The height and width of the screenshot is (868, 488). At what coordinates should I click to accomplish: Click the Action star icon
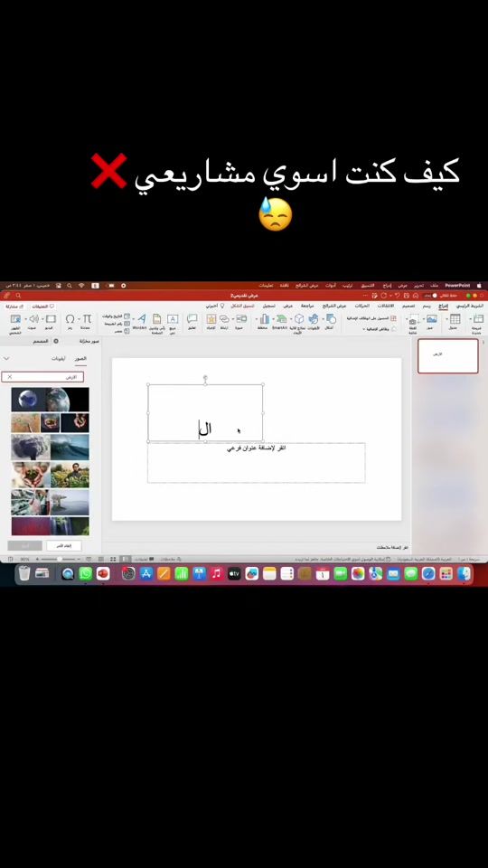[x=211, y=319]
